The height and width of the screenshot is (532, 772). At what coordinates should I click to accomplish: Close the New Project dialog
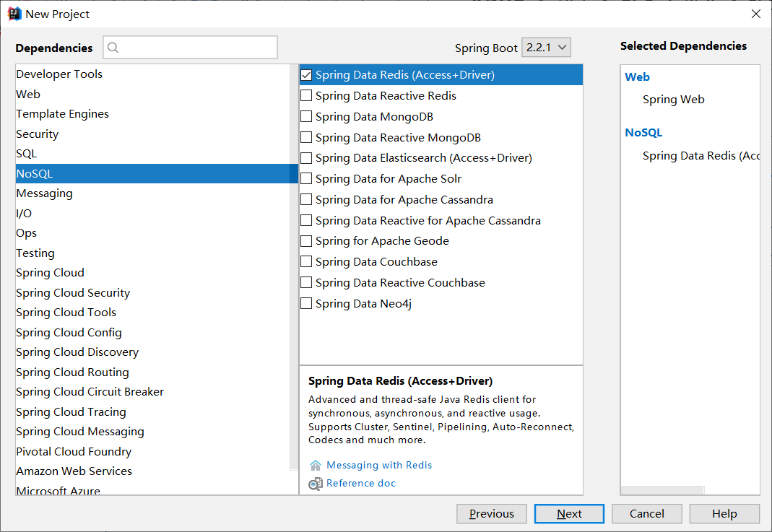(x=756, y=14)
